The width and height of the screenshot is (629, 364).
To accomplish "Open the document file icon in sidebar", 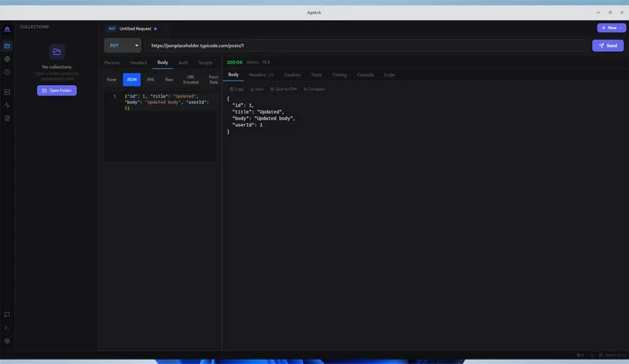I will 8,118.
